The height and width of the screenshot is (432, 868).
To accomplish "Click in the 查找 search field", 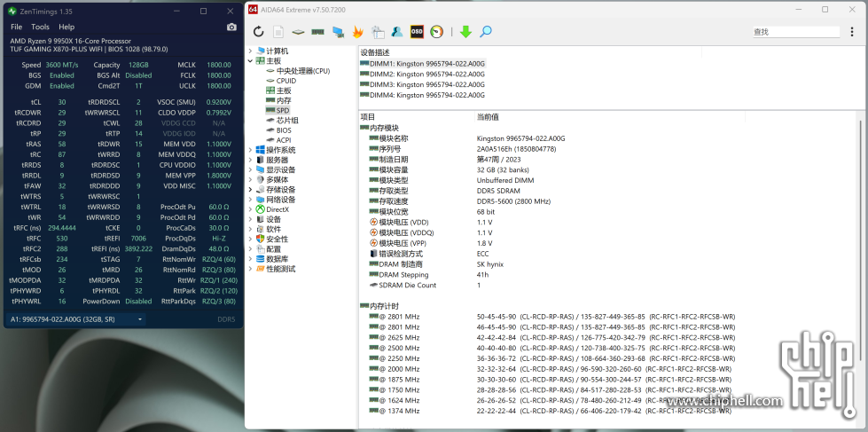I will pos(796,32).
